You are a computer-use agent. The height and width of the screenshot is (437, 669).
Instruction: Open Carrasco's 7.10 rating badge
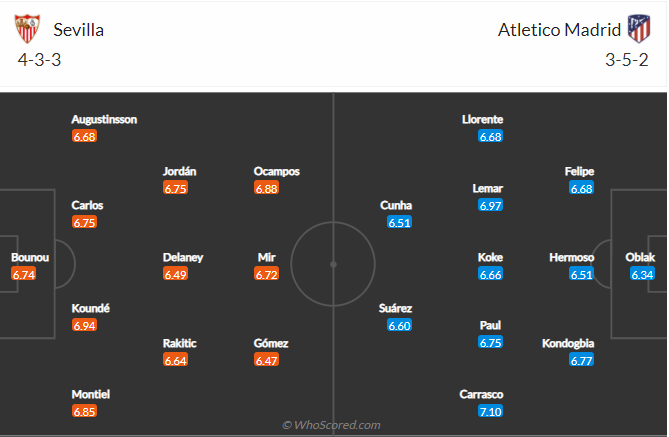point(490,411)
